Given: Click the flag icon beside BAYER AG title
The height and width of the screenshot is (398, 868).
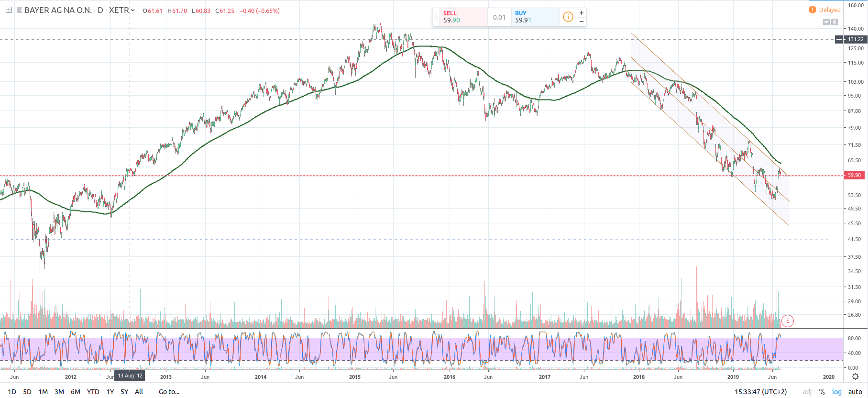Looking at the screenshot, I should tap(20, 10).
